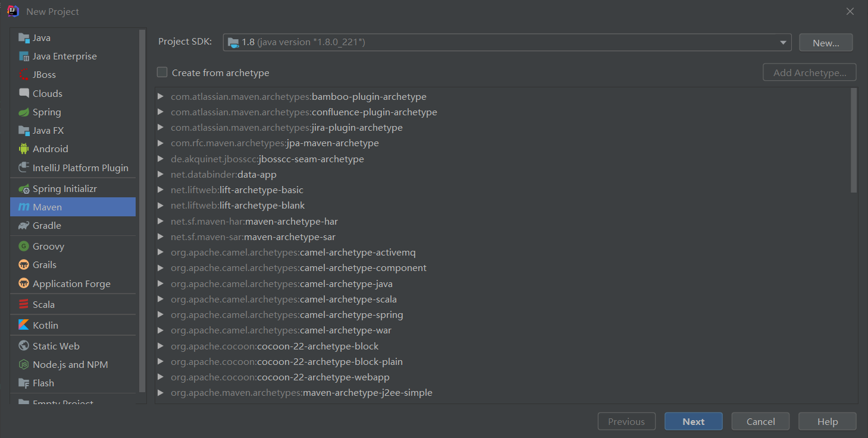Expand camel-archetype-activemq arrow
This screenshot has width=868, height=438.
(x=161, y=252)
